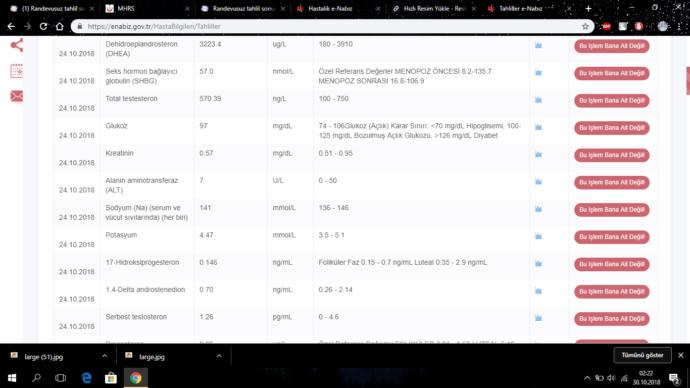690x388 pixels.
Task: Click the page vertical scrollbar thumb
Action: pyautogui.click(x=688, y=81)
